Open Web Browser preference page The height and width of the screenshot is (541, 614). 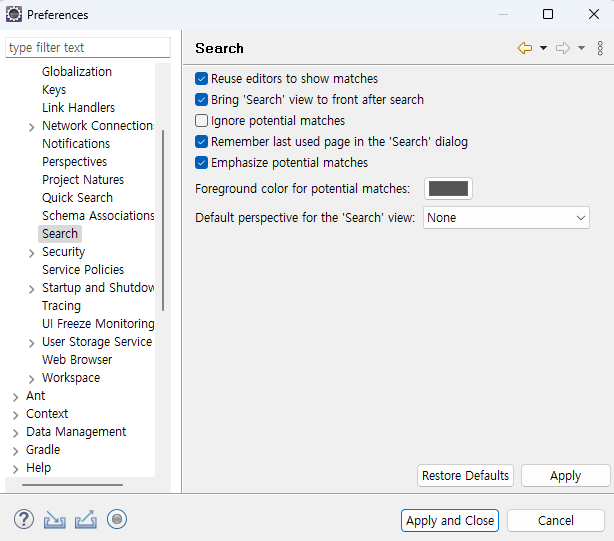pyautogui.click(x=77, y=360)
